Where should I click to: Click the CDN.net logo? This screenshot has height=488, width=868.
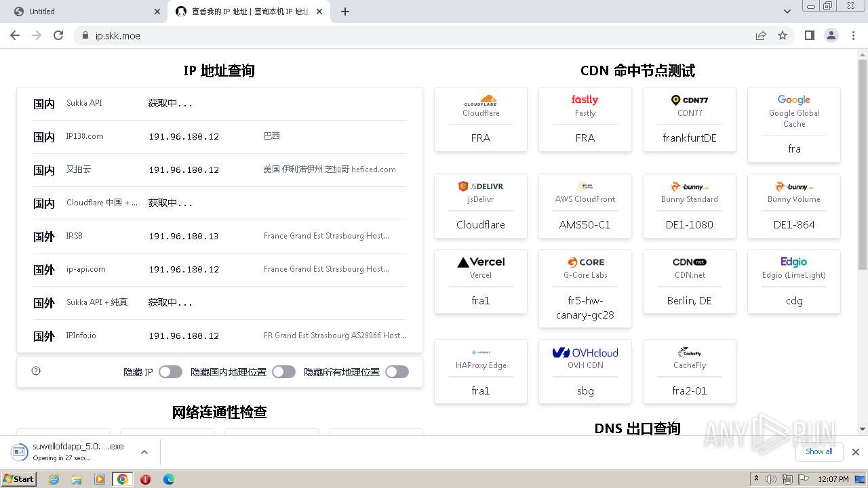click(x=690, y=262)
